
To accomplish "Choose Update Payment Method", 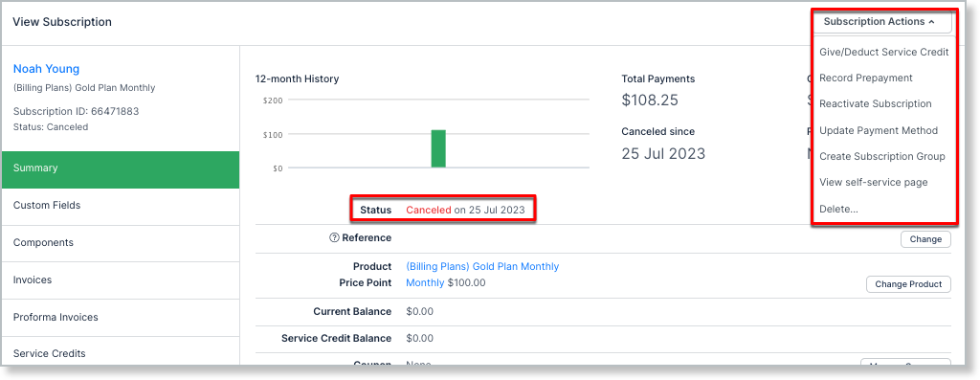I will point(879,130).
